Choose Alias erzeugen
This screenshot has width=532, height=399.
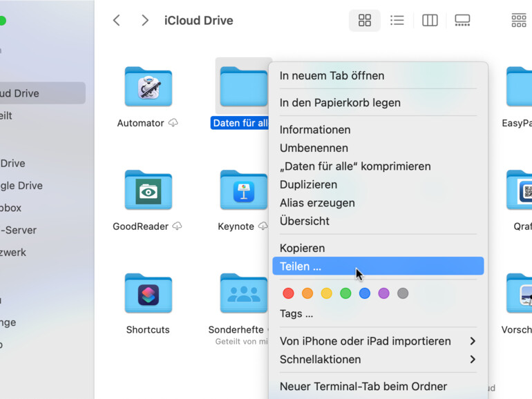pos(378,203)
